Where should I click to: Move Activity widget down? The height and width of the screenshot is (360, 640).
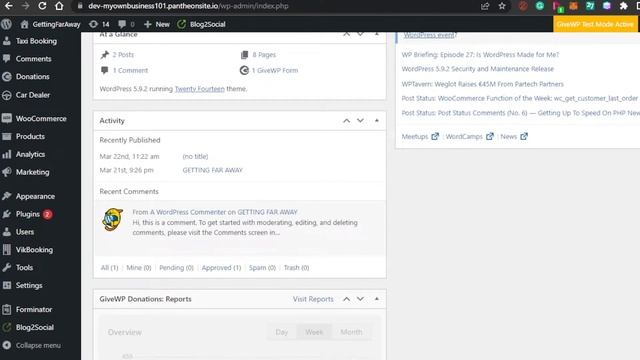coord(360,121)
